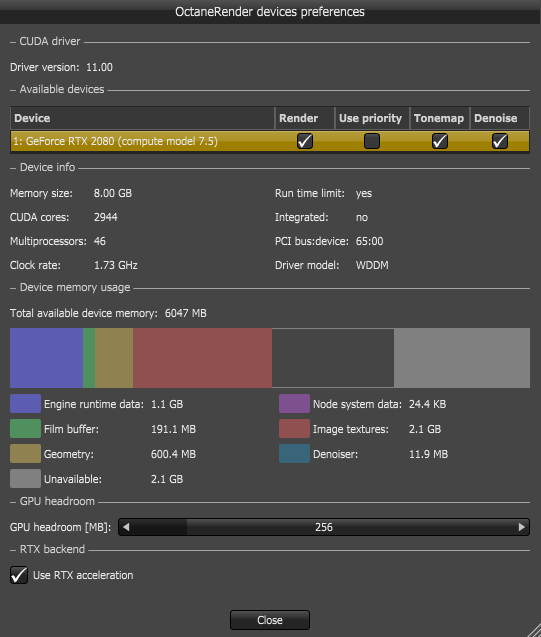This screenshot has width=541, height=637.
Task: Uncheck the Render checkbox for GeForce RTX 2080
Action: 305,141
